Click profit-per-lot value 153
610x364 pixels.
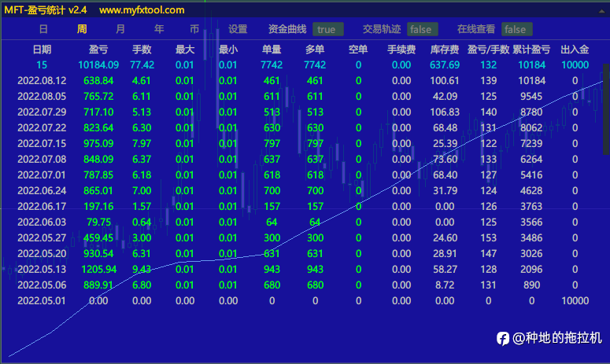coord(488,238)
